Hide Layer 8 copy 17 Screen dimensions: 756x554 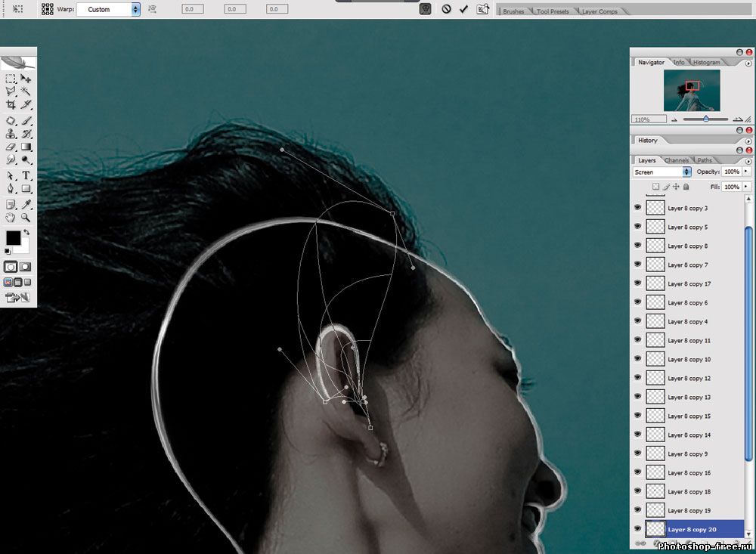click(x=637, y=283)
